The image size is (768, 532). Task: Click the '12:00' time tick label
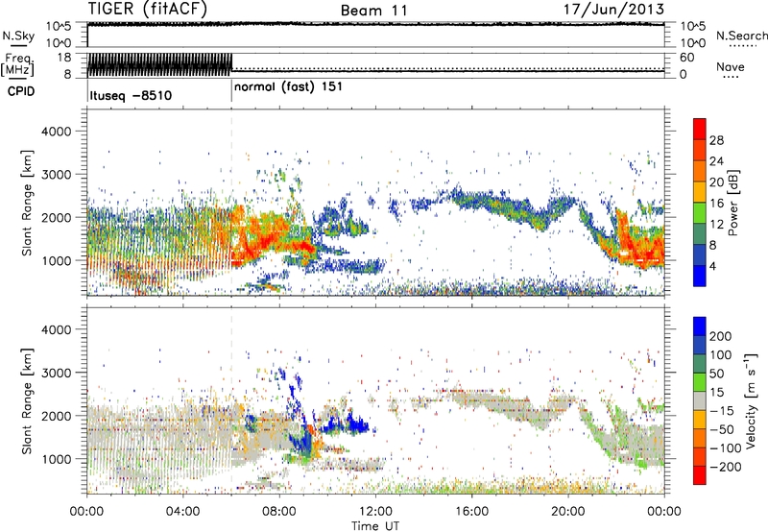[375, 512]
